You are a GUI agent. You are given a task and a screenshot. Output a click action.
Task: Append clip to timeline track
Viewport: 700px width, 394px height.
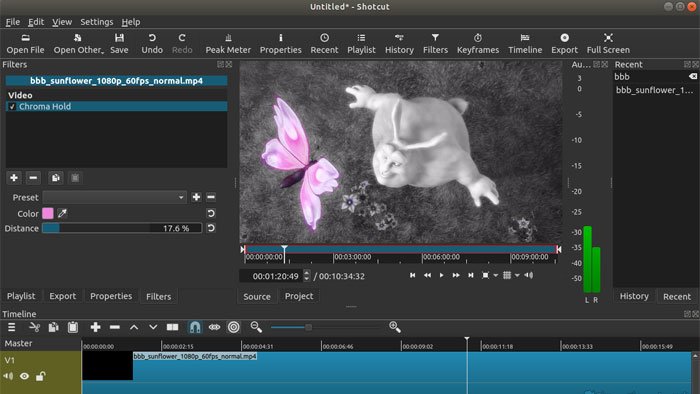[95, 327]
